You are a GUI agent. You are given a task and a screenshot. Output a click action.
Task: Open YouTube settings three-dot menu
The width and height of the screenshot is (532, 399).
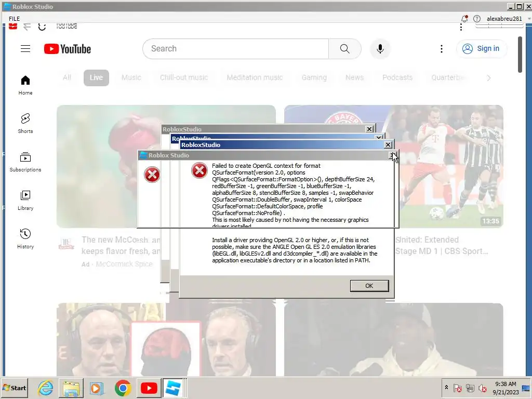(442, 49)
